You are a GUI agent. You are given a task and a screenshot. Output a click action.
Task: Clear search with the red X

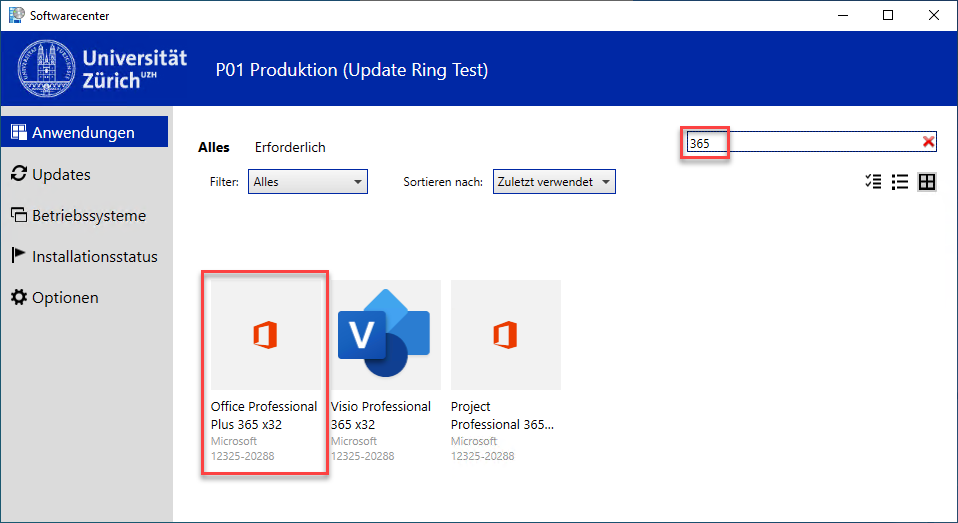pos(928,142)
